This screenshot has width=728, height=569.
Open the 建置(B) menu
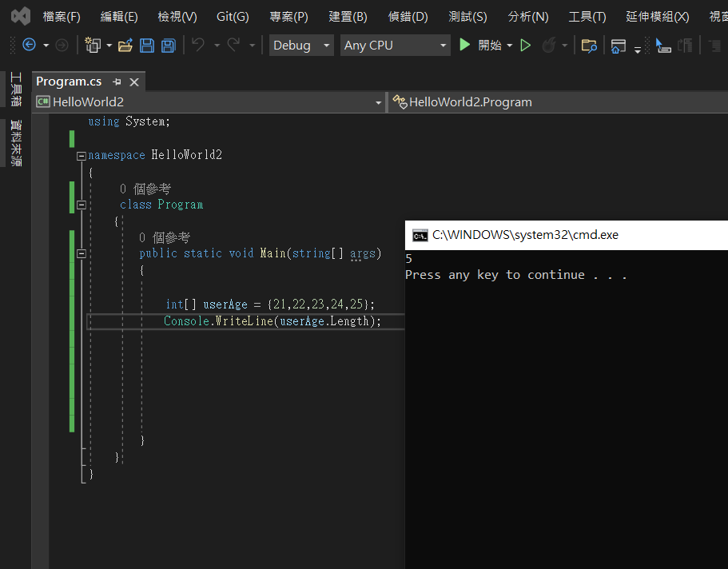(348, 17)
